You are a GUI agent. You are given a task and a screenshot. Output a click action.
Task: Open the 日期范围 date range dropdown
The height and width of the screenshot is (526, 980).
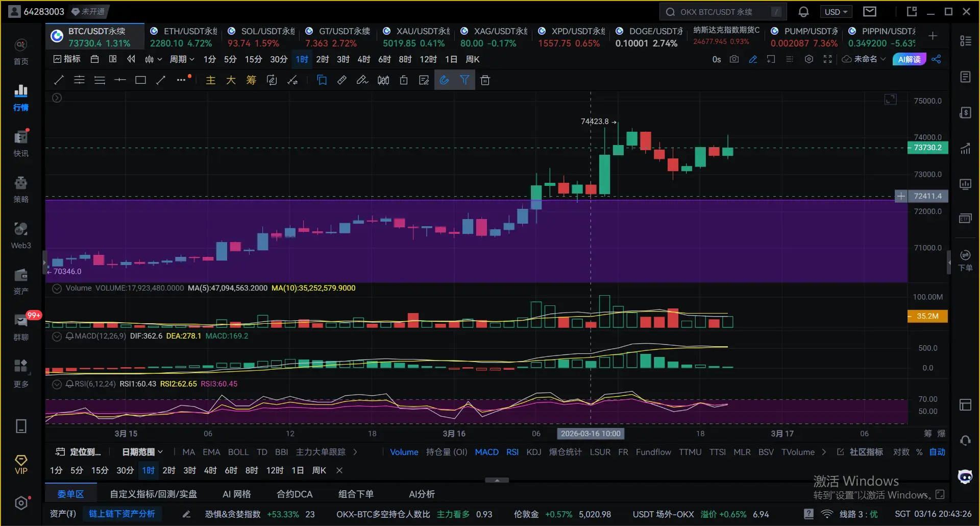tap(142, 452)
